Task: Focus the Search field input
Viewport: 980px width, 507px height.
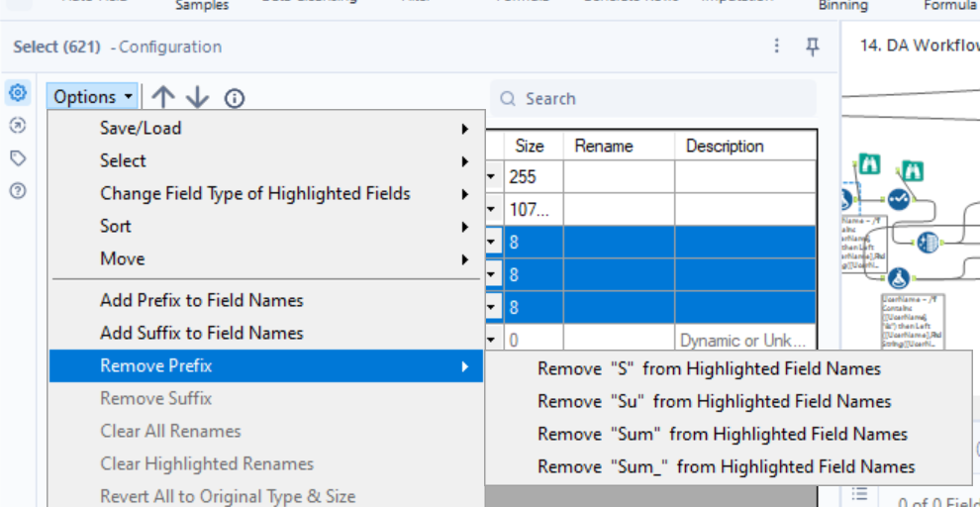Action: 653,99
